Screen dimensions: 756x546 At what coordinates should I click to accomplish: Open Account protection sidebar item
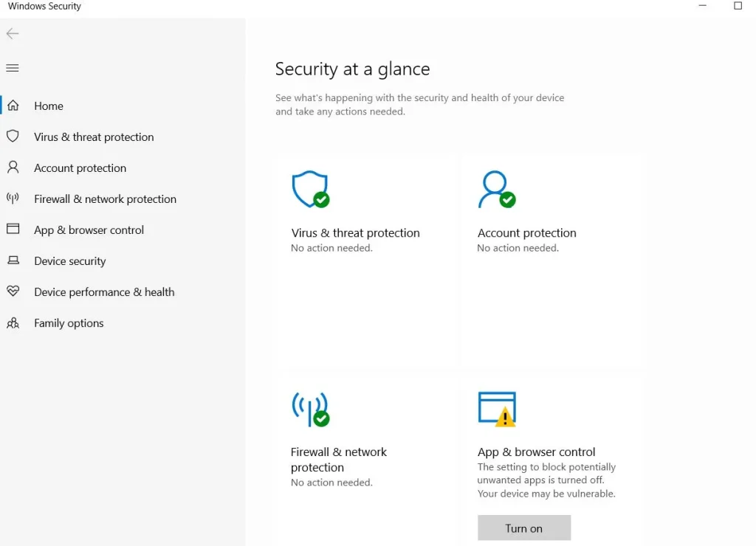coord(123,167)
